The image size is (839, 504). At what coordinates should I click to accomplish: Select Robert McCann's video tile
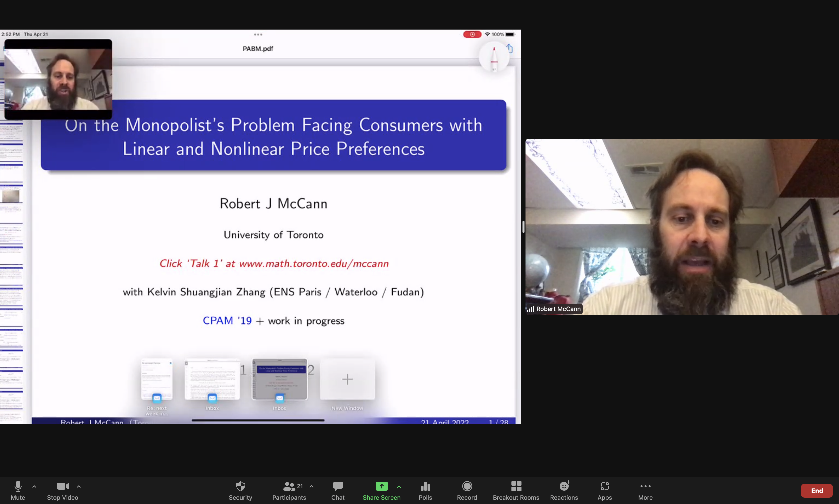pos(682,227)
